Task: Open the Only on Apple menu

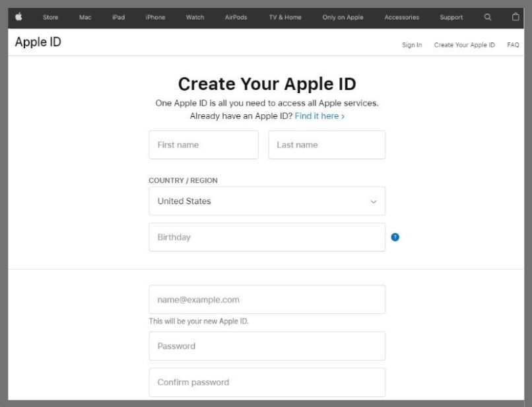Action: tap(343, 17)
